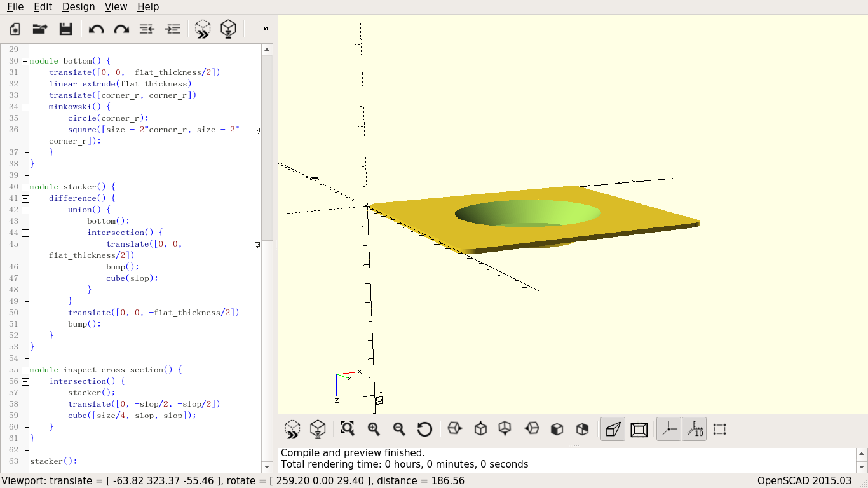
Task: Collapse the inspect_cross_section() fold at line 55
Action: click(25, 370)
